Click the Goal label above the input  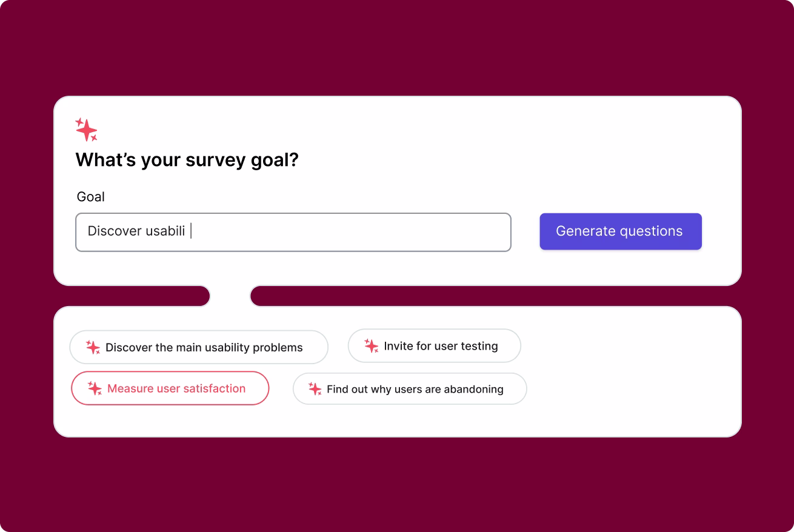tap(90, 196)
